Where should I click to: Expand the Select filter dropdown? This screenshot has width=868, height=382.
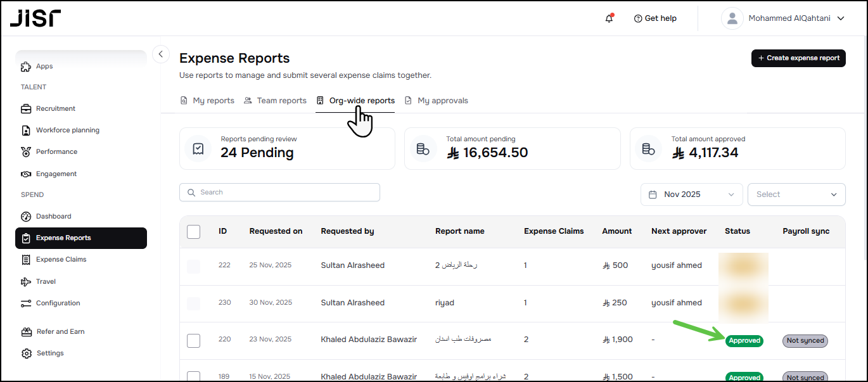(x=796, y=194)
